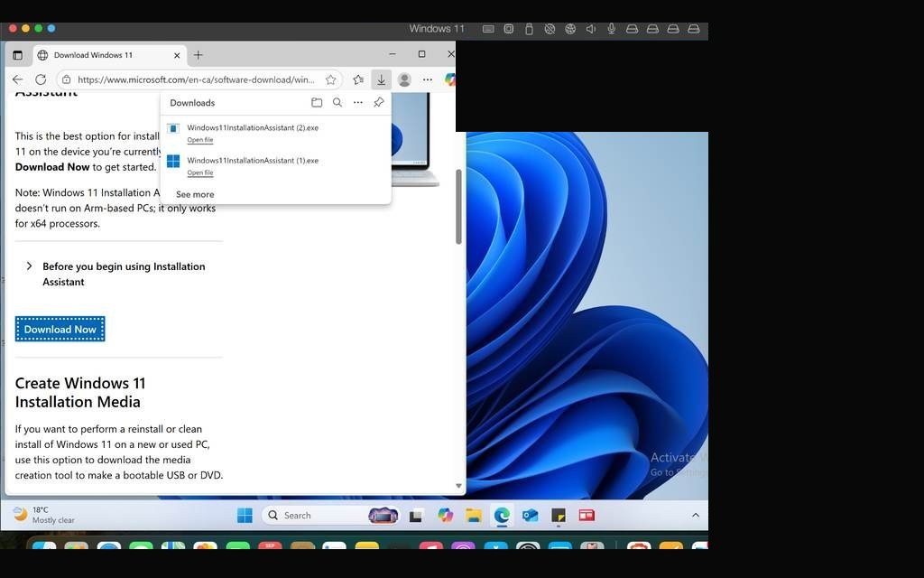
Task: Click the VM CPU chip icon
Action: (x=509, y=29)
